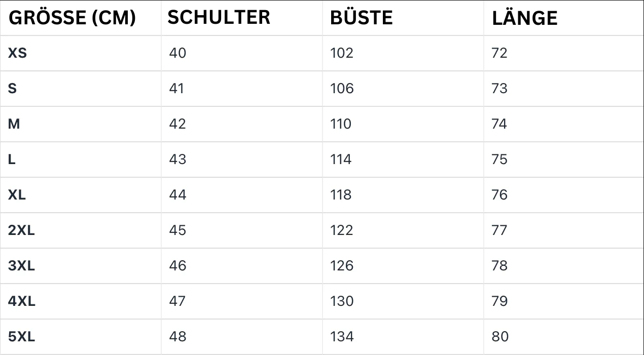This screenshot has width=644, height=355.
Task: Select the 2XL size row label
Action: pyautogui.click(x=21, y=230)
